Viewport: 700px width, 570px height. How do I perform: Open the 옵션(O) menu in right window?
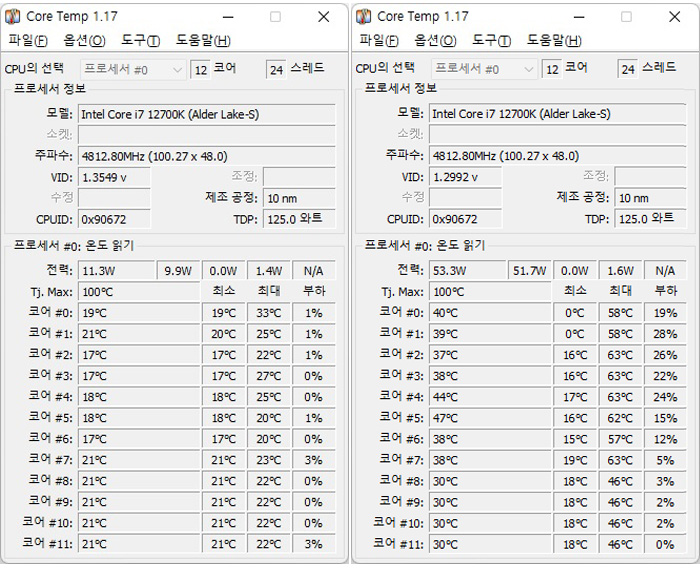point(435,40)
